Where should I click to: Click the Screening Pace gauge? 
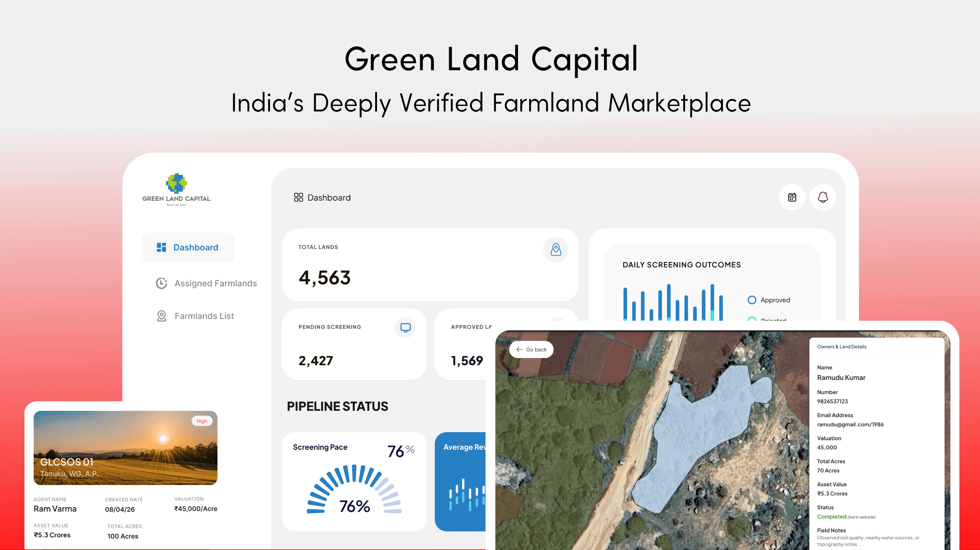pyautogui.click(x=354, y=490)
